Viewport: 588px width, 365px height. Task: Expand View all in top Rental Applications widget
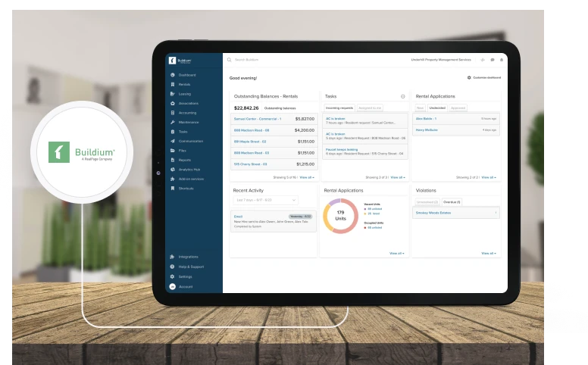[x=489, y=177]
